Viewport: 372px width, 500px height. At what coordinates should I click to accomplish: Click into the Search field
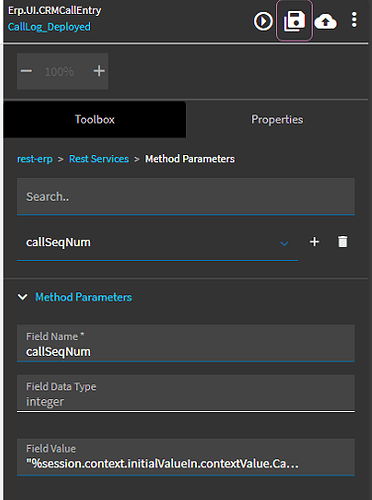tap(186, 197)
